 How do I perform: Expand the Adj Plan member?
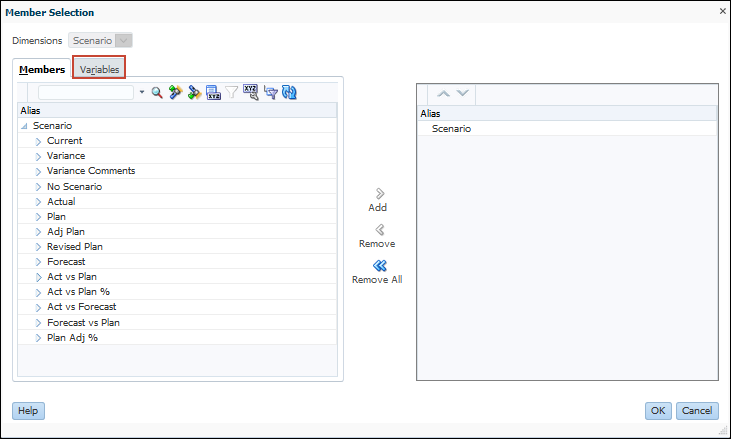pyautogui.click(x=38, y=232)
